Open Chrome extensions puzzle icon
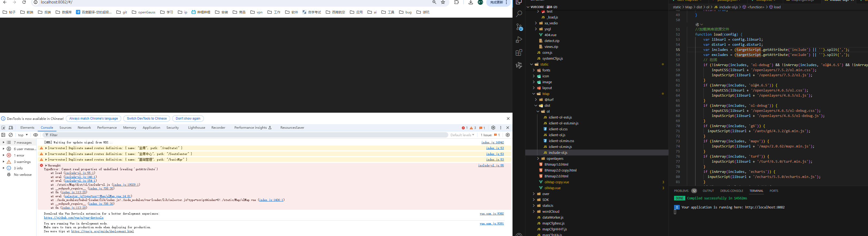The height and width of the screenshot is (236, 868). (456, 2)
